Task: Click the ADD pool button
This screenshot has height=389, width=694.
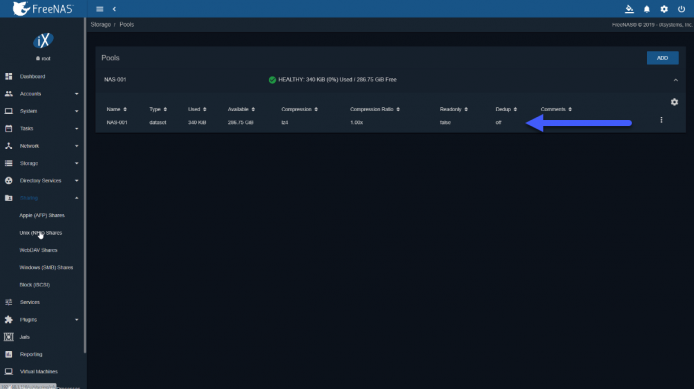Action: (x=663, y=58)
